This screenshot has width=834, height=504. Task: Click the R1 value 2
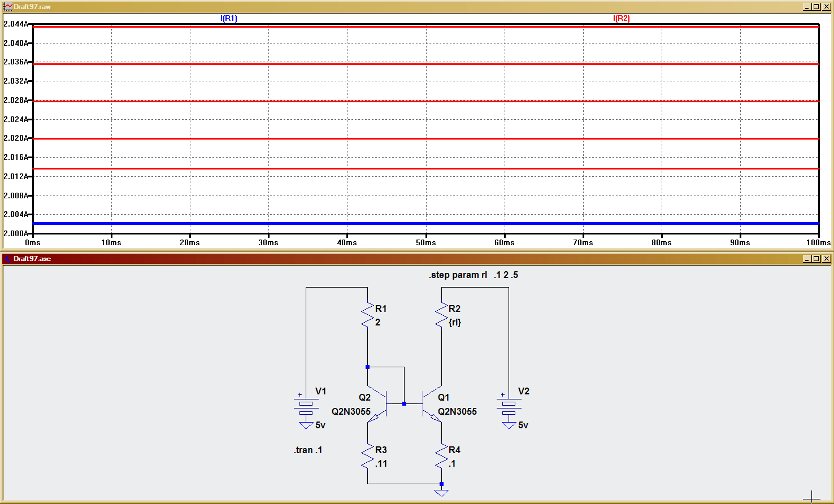pos(377,323)
